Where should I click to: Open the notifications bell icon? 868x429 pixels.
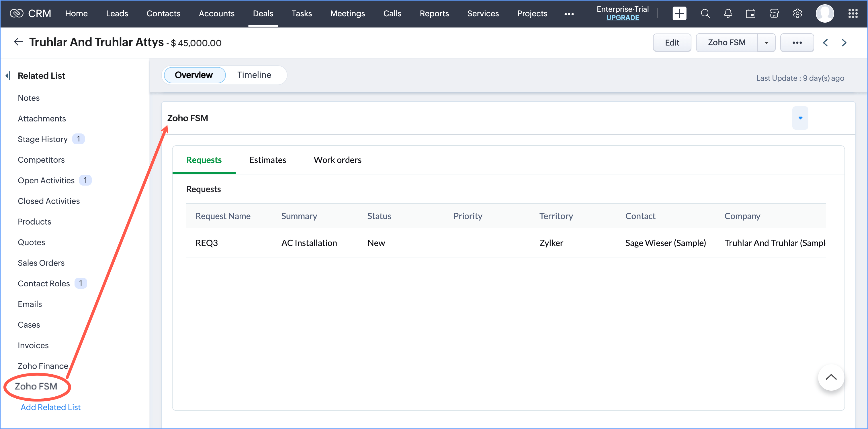728,13
